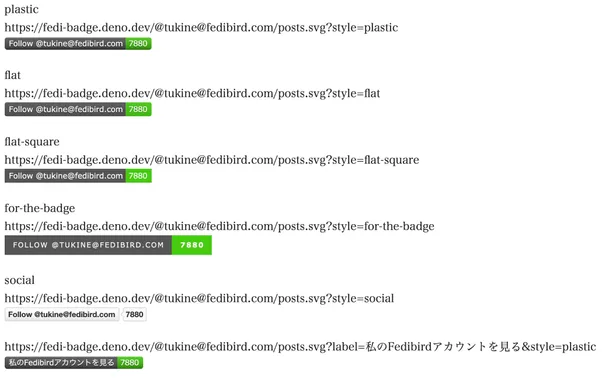Click the social style Follow button
The width and height of the screenshot is (602, 383).
62,315
